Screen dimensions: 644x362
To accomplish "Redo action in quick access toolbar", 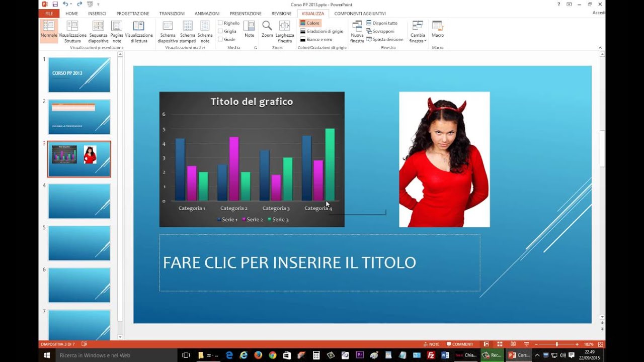I will point(79,4).
